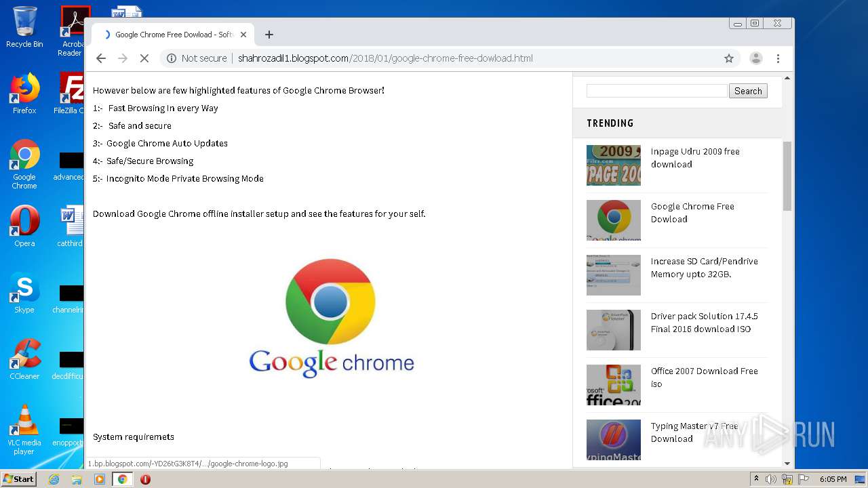868x488 pixels.
Task: Select the Chrome taskbar button
Action: [x=123, y=479]
